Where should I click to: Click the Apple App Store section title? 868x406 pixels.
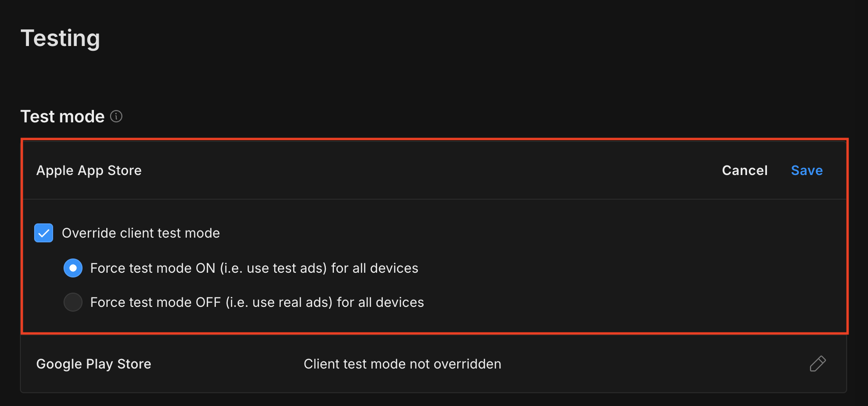pyautogui.click(x=89, y=170)
